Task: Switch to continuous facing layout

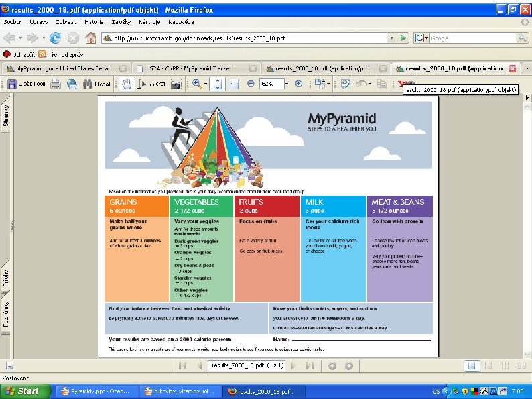Action: click(x=505, y=365)
